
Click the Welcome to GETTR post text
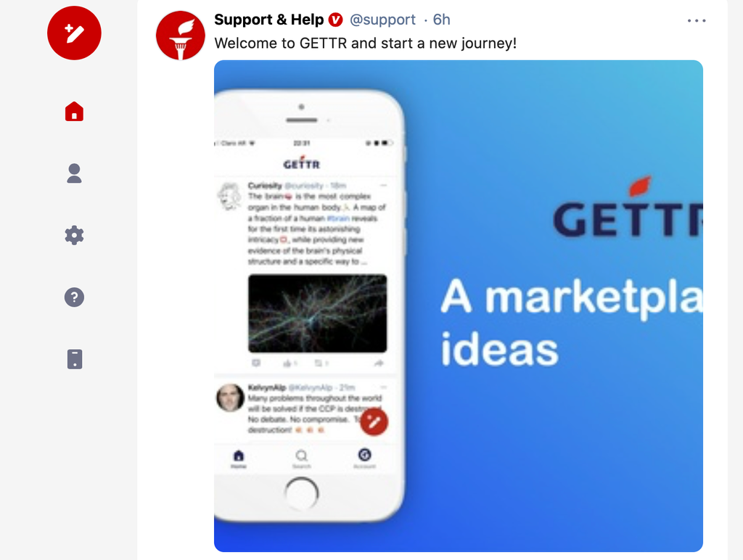point(366,43)
